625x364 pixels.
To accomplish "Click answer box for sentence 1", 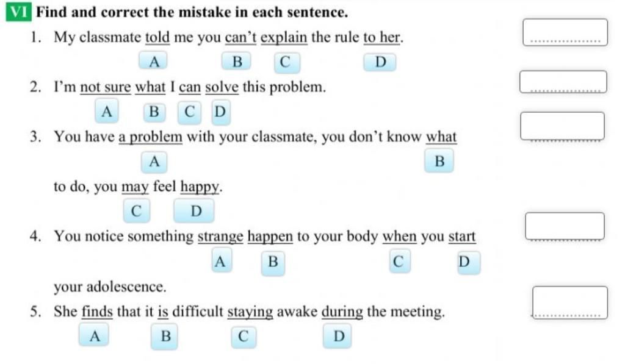I will tap(565, 32).
